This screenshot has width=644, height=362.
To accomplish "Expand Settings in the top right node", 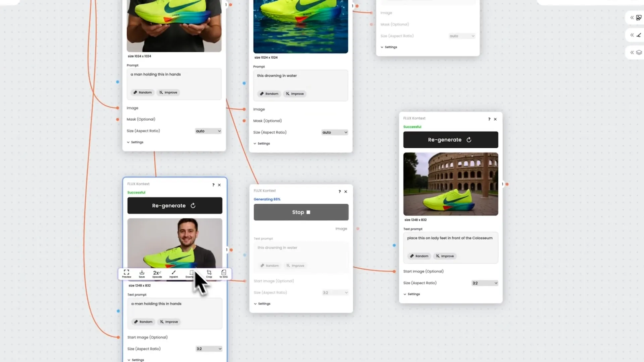I will [x=389, y=47].
